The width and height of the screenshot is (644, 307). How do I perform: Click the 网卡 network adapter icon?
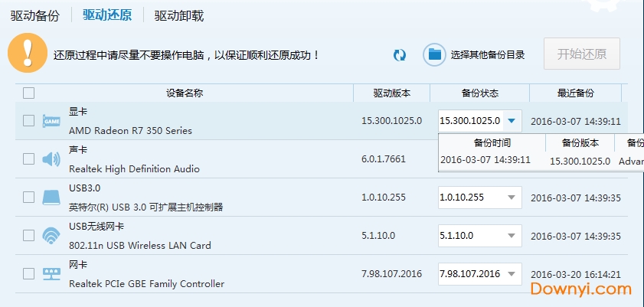coord(51,274)
